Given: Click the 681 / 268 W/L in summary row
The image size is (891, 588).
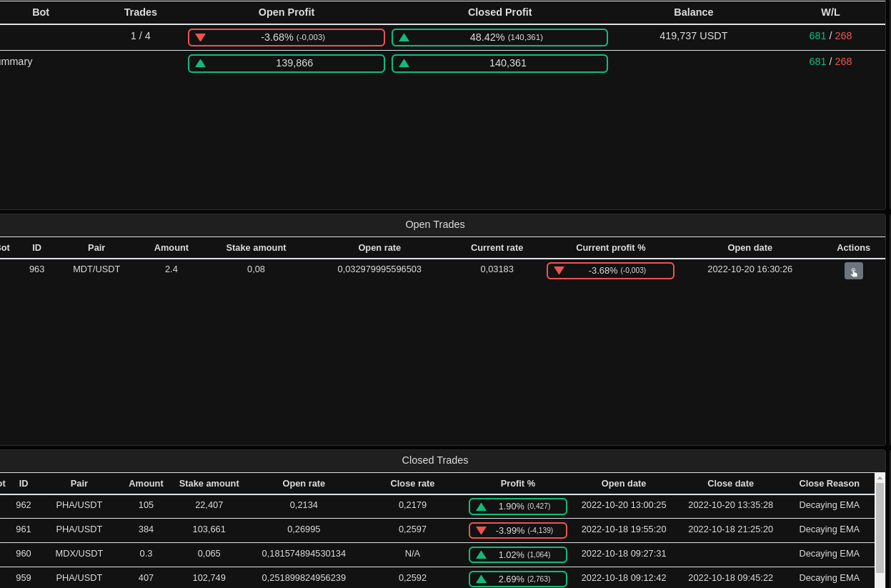Looking at the screenshot, I should tap(830, 61).
